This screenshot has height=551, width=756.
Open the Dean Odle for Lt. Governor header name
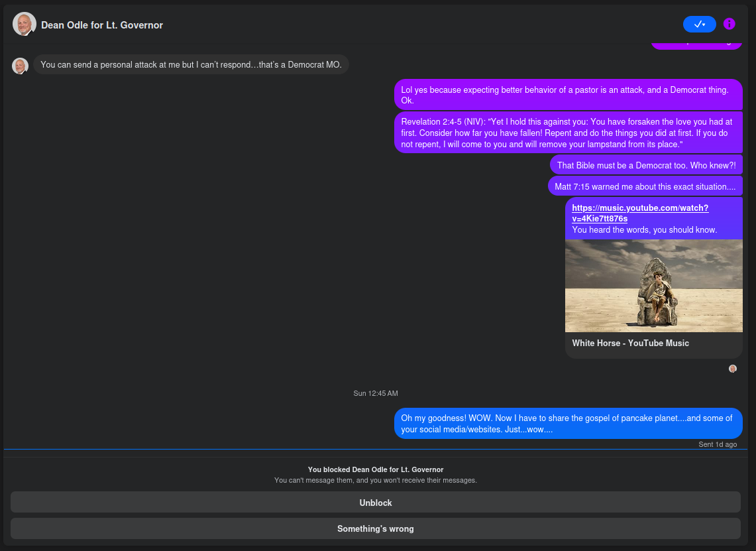pos(102,25)
